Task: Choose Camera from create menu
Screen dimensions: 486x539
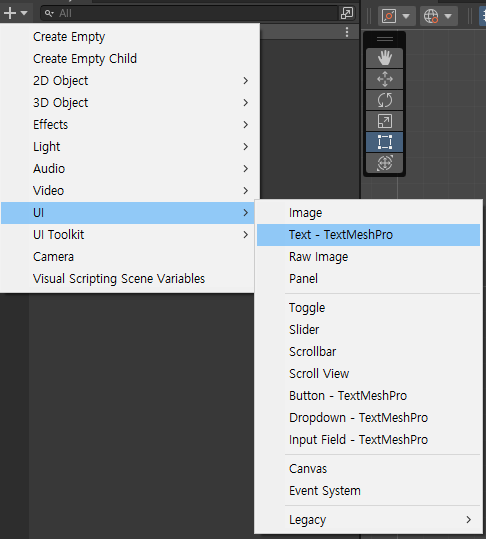Action: tap(128, 257)
